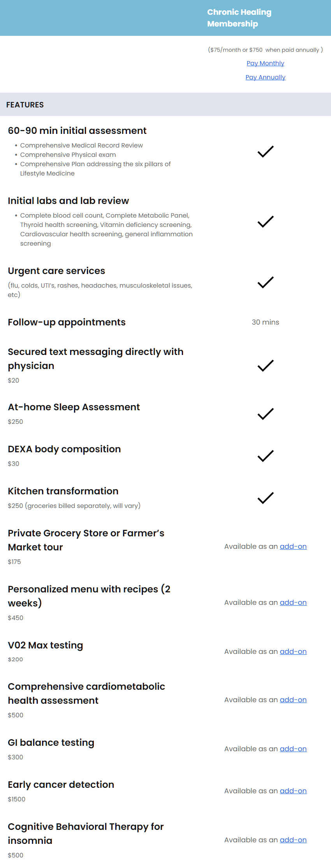Click the Follow-up appointments heading
The image size is (331, 868).
67,322
